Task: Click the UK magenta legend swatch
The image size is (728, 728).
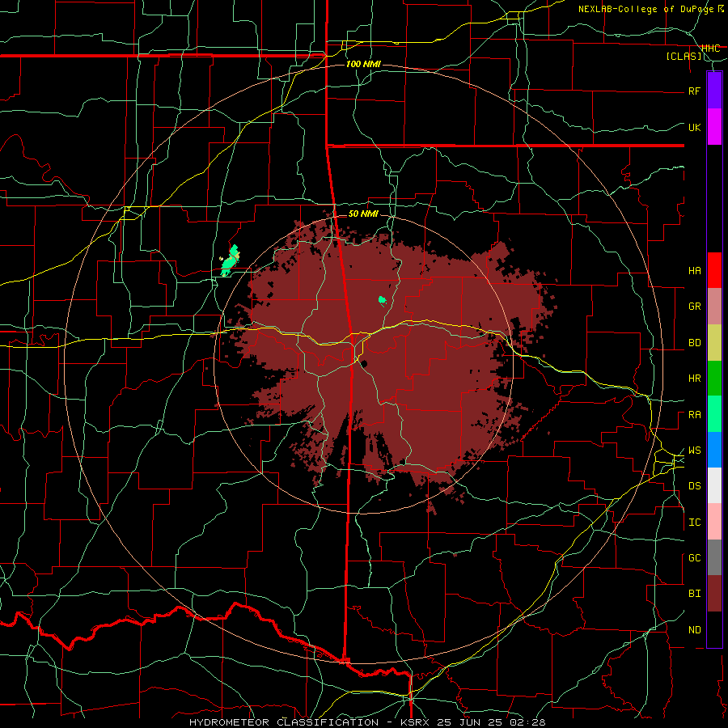Action: point(714,127)
